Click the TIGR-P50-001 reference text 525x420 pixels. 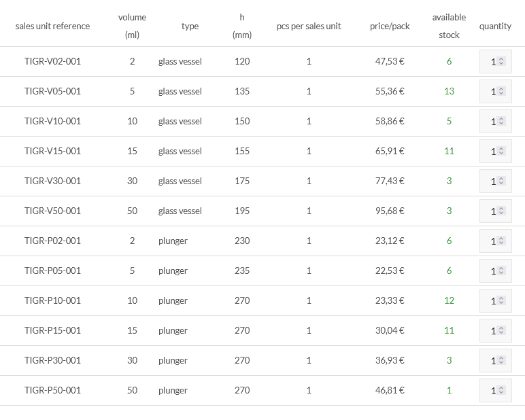52,391
